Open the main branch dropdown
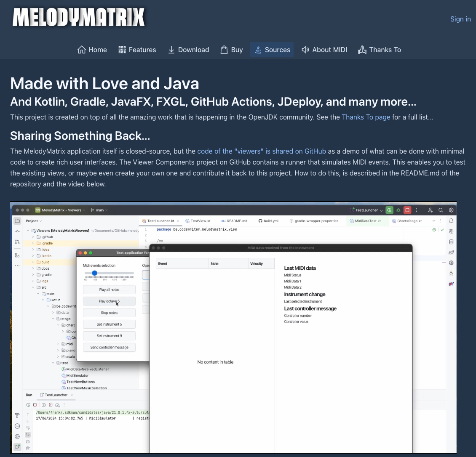Viewport: 476px width, 457px height. pos(99,210)
